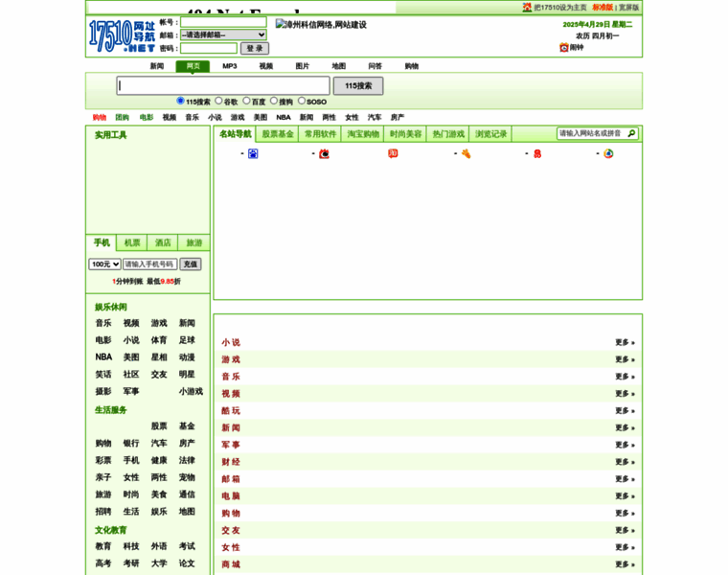Switch to the MP3 search tab
The height and width of the screenshot is (575, 728).
pos(229,66)
